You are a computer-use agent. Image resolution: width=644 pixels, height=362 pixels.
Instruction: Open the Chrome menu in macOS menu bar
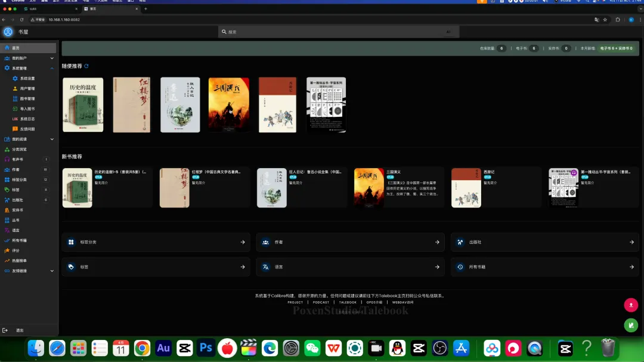(x=18, y=1)
